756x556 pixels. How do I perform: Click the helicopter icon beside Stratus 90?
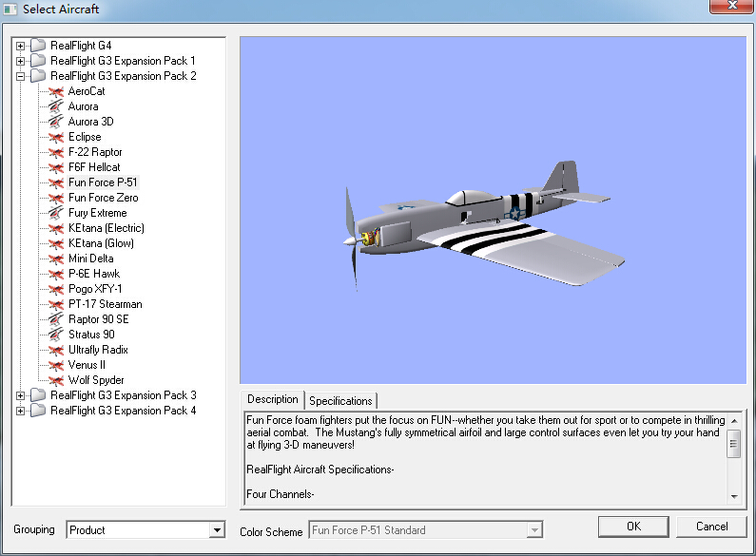(56, 335)
